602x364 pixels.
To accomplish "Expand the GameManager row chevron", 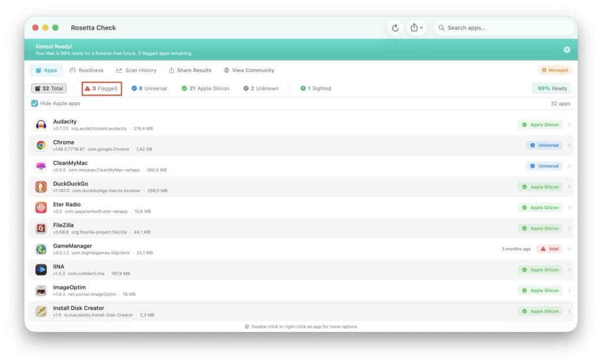I will point(569,249).
